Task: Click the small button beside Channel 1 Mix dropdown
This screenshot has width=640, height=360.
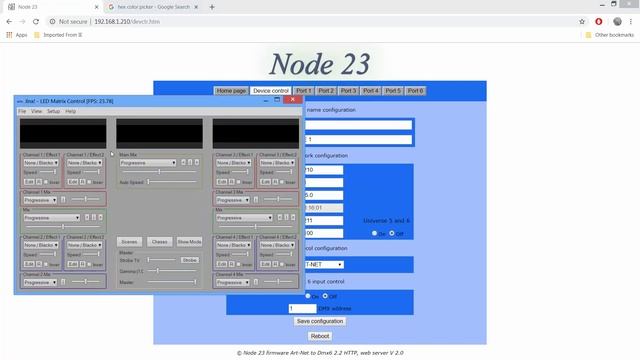Action: pyautogui.click(x=63, y=200)
